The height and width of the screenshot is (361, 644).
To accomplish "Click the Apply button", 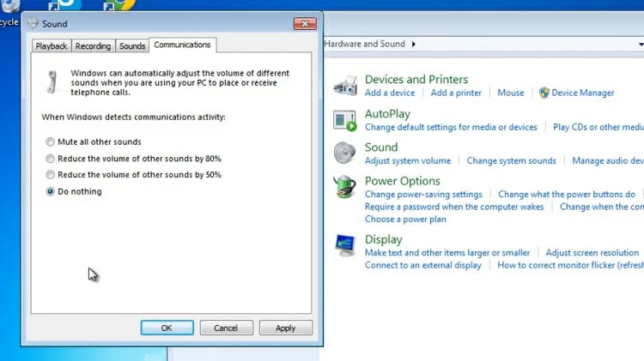I will click(285, 328).
